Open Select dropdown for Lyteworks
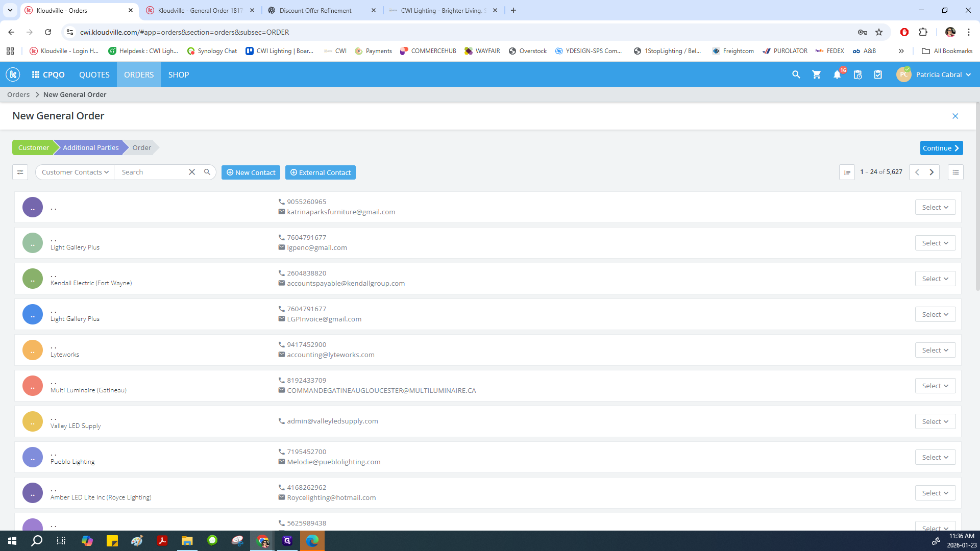Viewport: 980px width, 551px height. click(935, 350)
